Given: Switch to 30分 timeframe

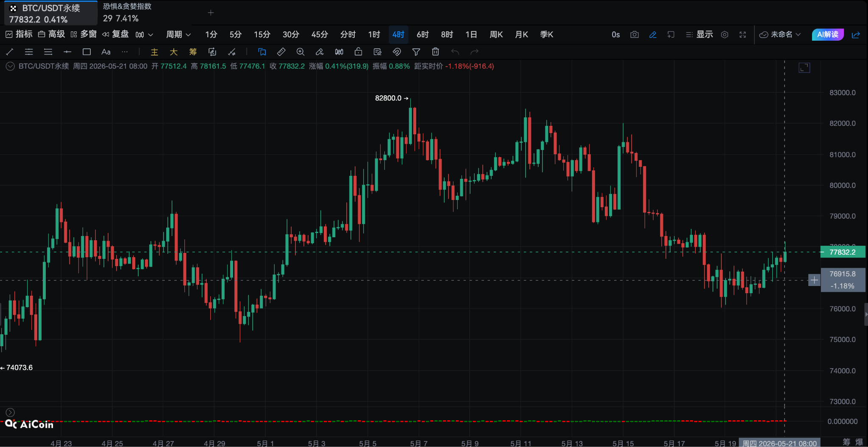Looking at the screenshot, I should (x=291, y=34).
